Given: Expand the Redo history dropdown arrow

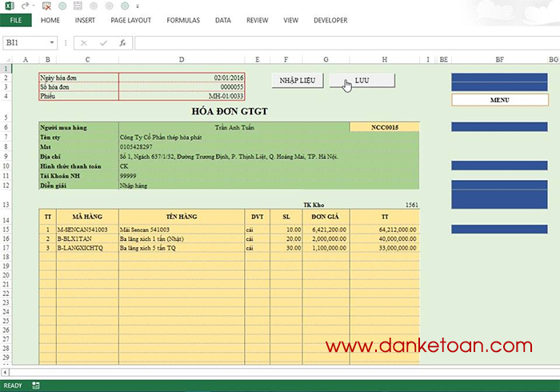Looking at the screenshot, I should pyautogui.click(x=34, y=6).
